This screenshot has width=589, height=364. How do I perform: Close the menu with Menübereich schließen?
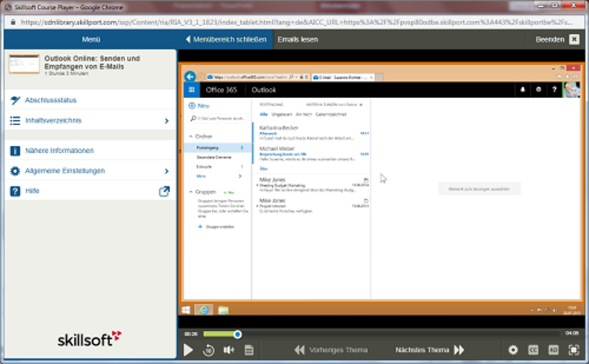coord(226,40)
